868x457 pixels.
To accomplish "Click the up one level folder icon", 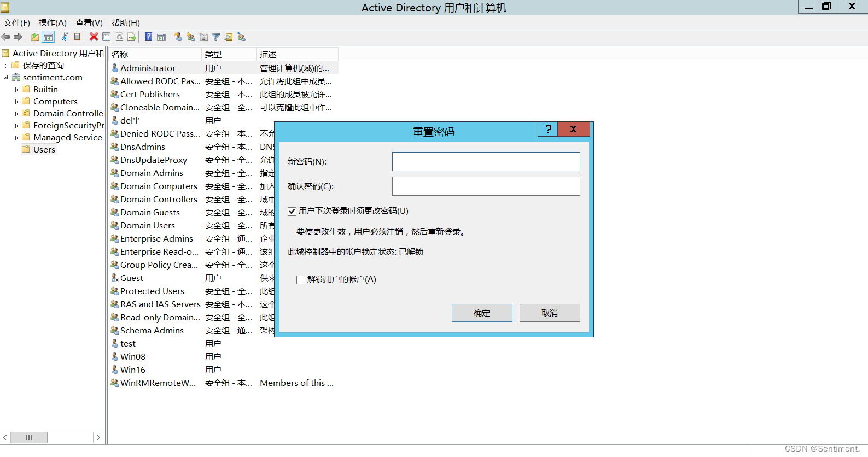I will point(35,37).
